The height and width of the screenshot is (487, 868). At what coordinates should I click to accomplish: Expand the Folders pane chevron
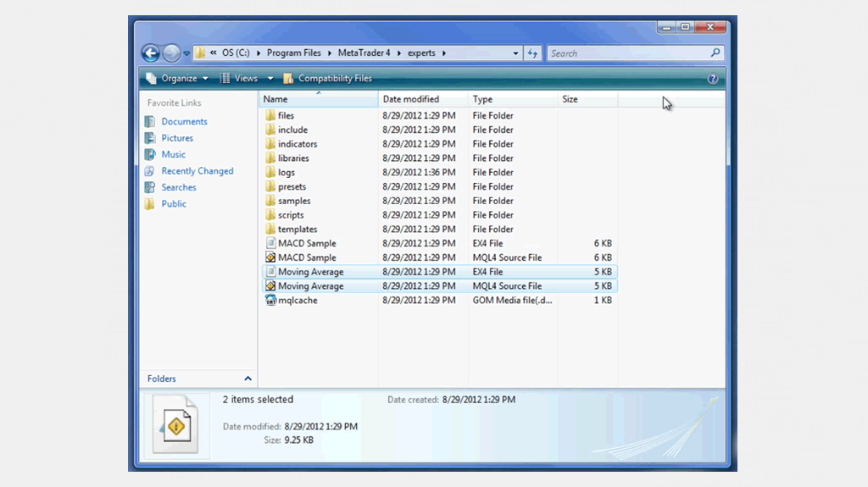[x=248, y=379]
